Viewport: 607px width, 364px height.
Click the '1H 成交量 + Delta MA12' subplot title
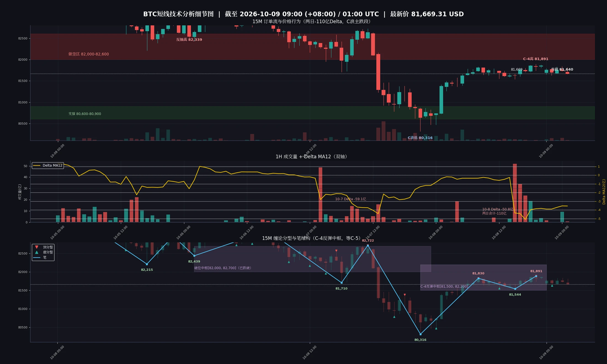(x=312, y=157)
